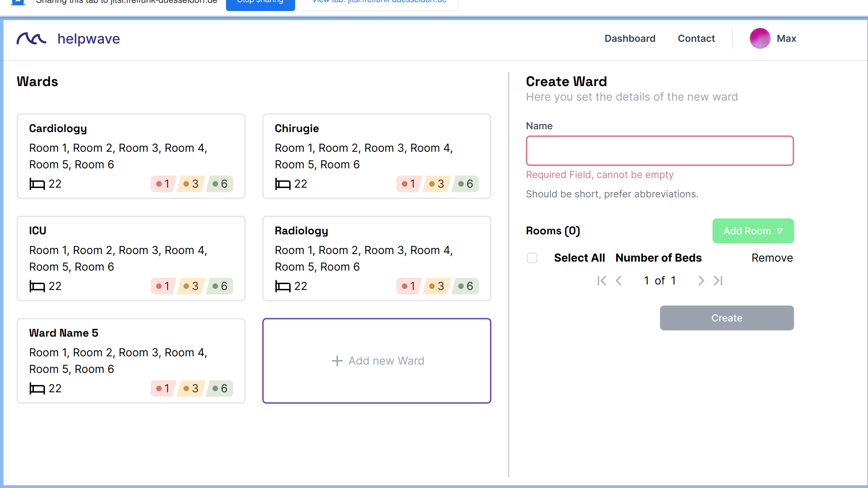
Task: Click the red badge on the Radiology card
Action: pos(409,286)
